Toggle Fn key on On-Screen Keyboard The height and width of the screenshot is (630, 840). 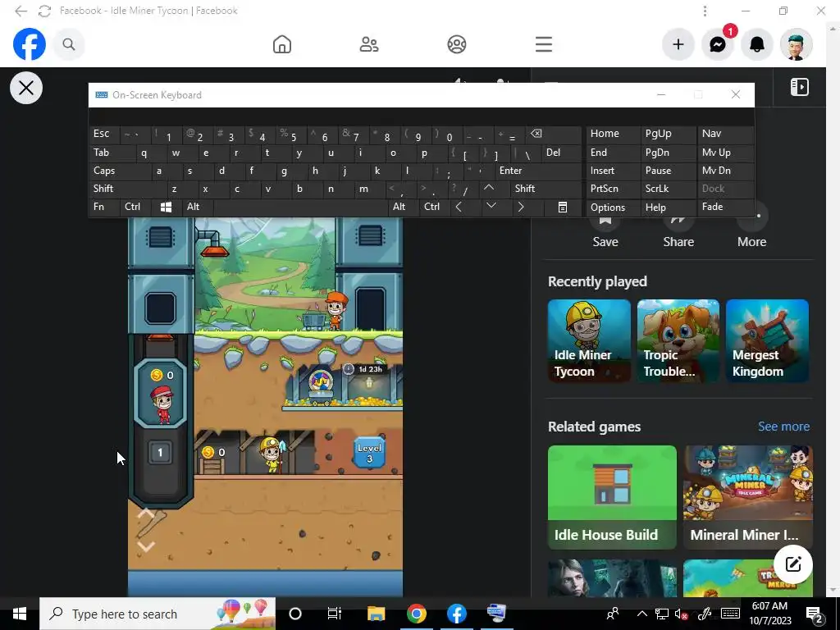104,207
